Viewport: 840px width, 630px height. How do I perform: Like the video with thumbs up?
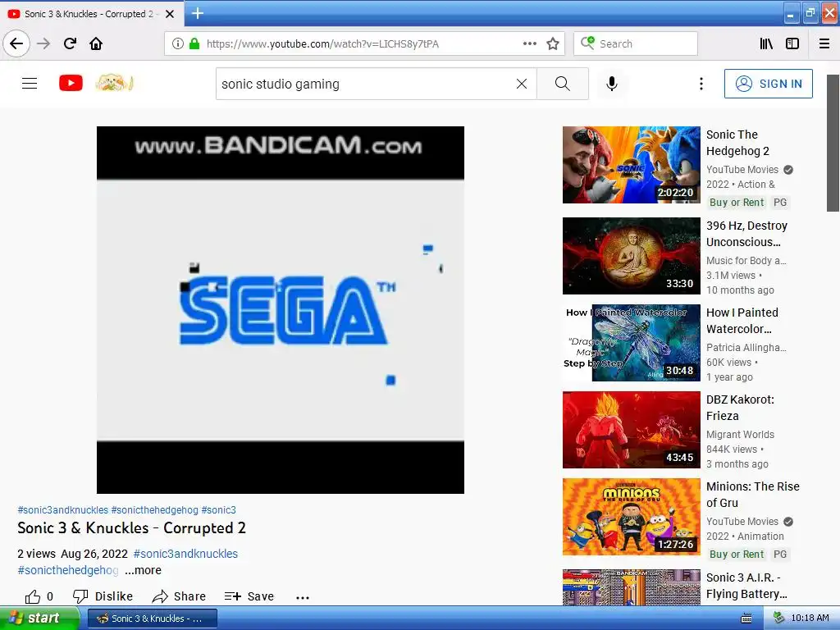tap(39, 596)
